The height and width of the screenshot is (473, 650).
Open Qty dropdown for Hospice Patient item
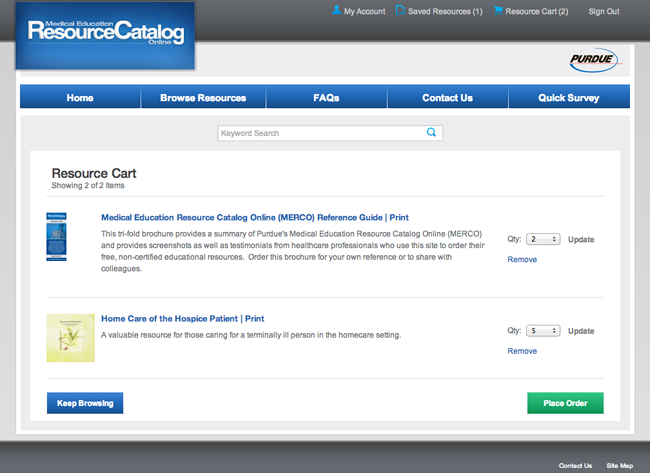click(x=543, y=330)
